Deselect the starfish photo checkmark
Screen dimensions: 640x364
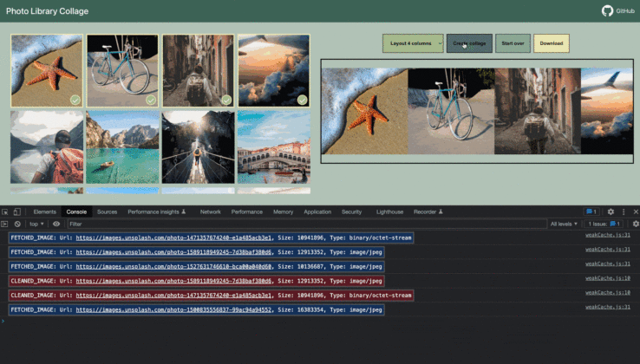click(75, 100)
